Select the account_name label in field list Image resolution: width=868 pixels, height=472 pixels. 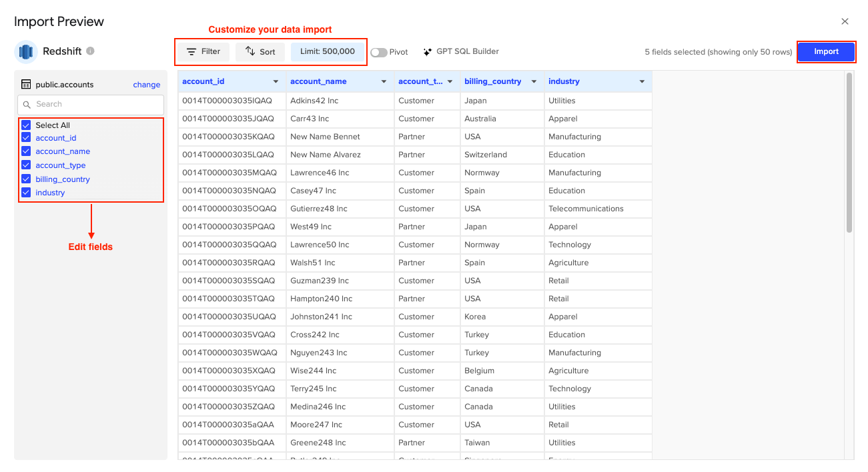click(x=63, y=151)
